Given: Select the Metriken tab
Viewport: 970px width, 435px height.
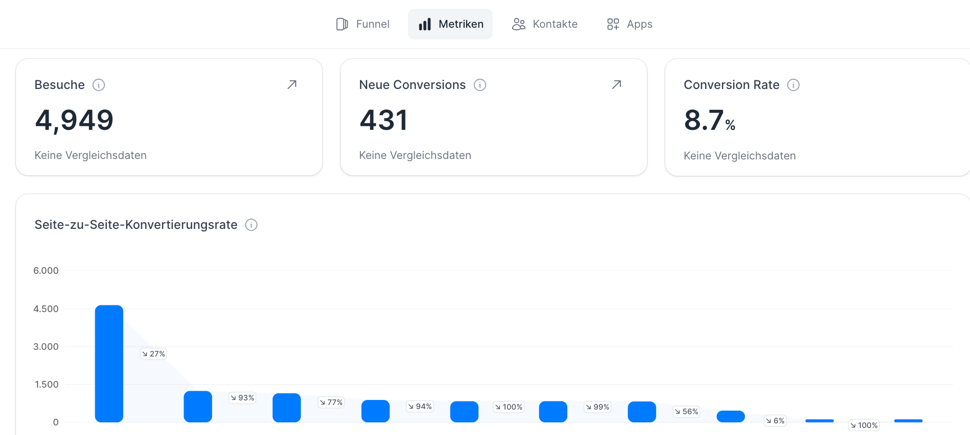Looking at the screenshot, I should pyautogui.click(x=450, y=24).
